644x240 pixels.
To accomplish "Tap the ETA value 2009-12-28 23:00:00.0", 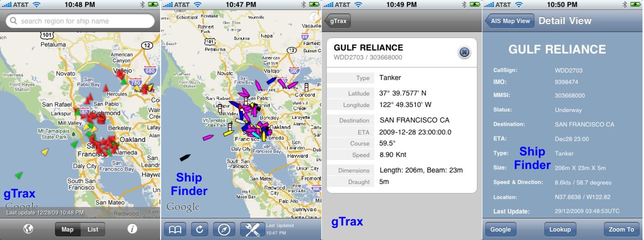I will pos(415,132).
